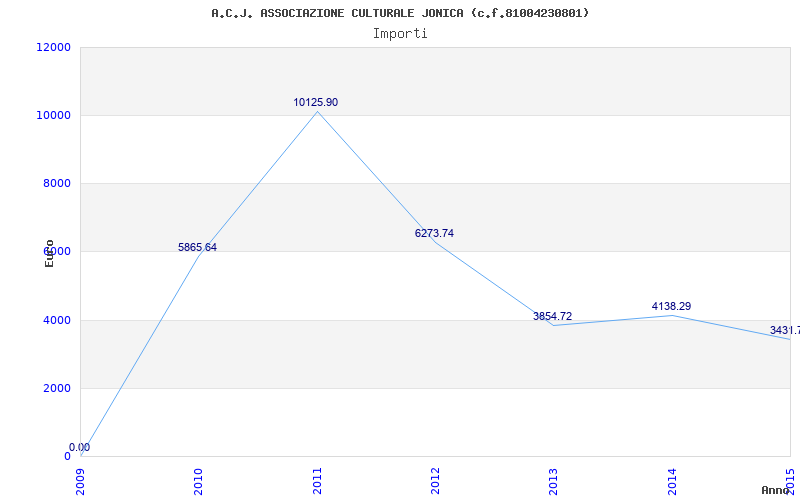The image size is (800, 500).
Task: Select the partially visible 3431 data label
Action: pos(785,331)
